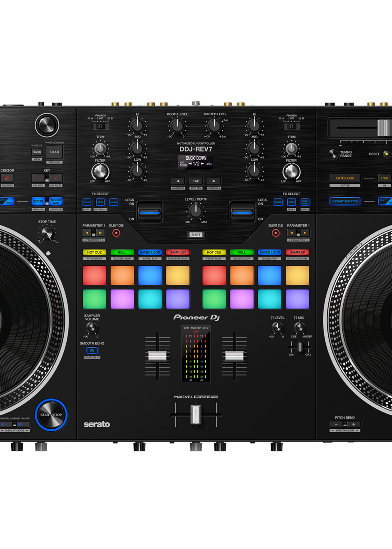
Task: Select the REVERB effect button
Action: [x=278, y=202]
